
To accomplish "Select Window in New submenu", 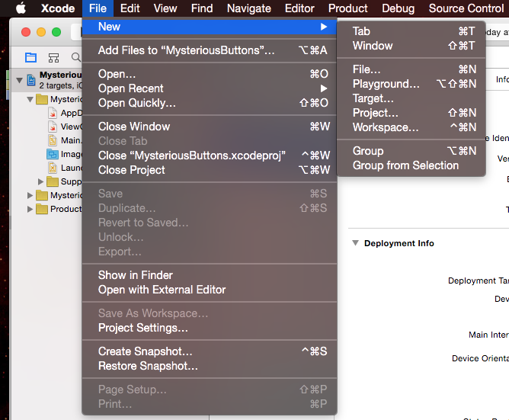I will click(411, 46).
